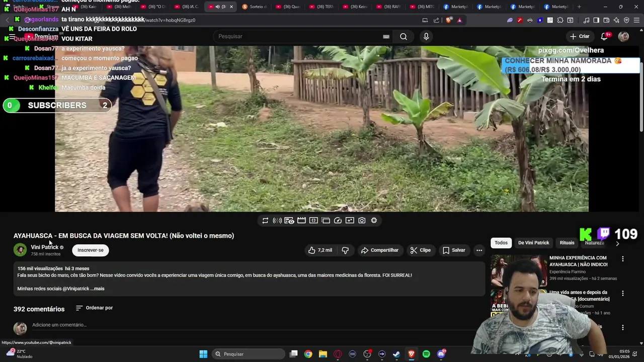Image resolution: width=644 pixels, height=362 pixels.
Task: Open a new browser tab with plus
Action: 579,7
